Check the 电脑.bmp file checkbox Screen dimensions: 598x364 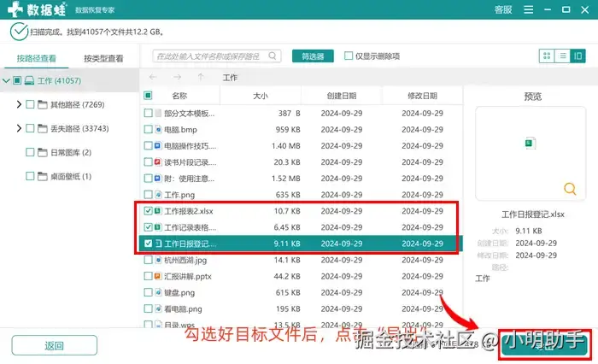pos(148,129)
